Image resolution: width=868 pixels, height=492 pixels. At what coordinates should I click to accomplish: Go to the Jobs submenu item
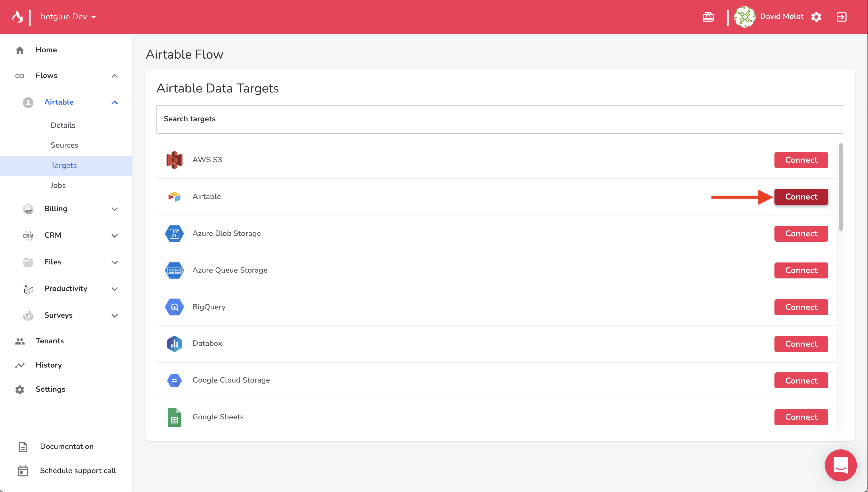tap(58, 185)
